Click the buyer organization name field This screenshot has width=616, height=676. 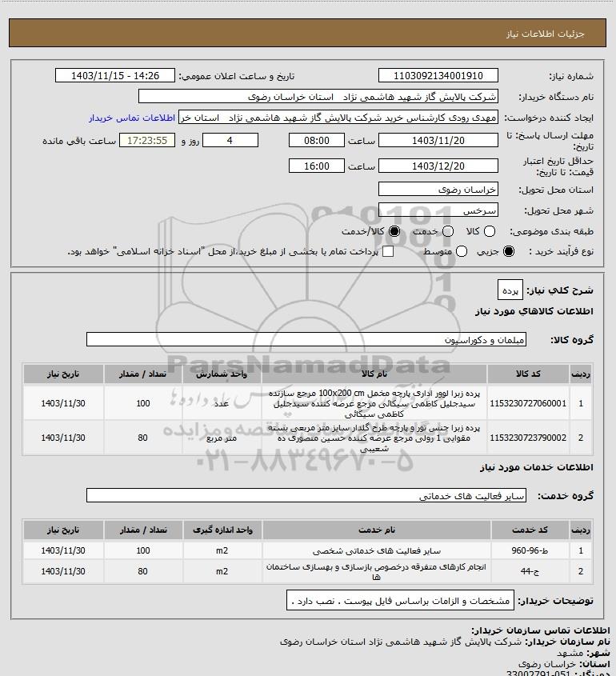318,97
